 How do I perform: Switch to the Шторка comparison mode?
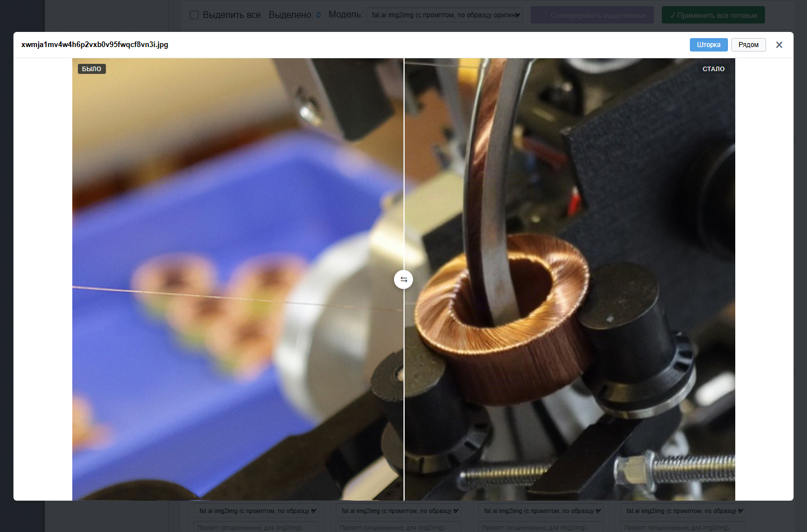(x=708, y=45)
